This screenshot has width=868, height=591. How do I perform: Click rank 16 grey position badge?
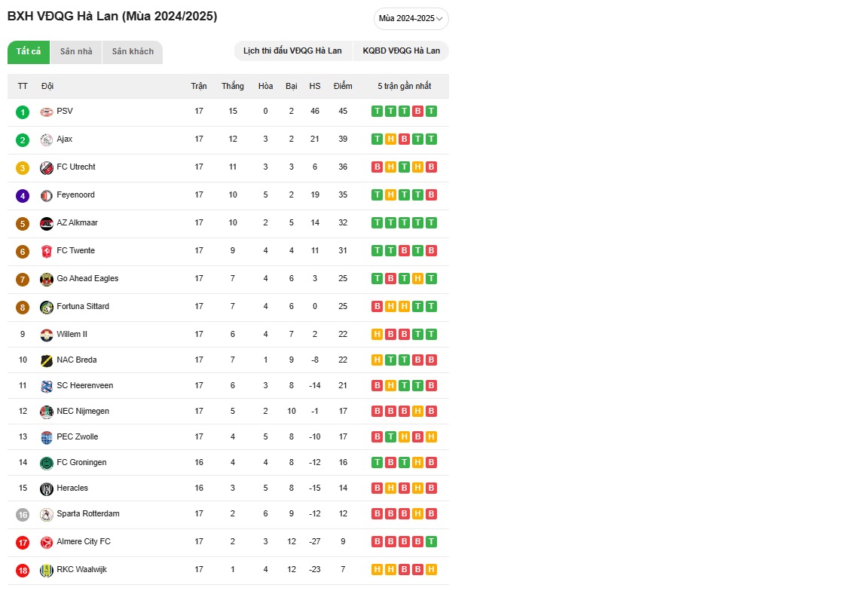pyautogui.click(x=23, y=515)
